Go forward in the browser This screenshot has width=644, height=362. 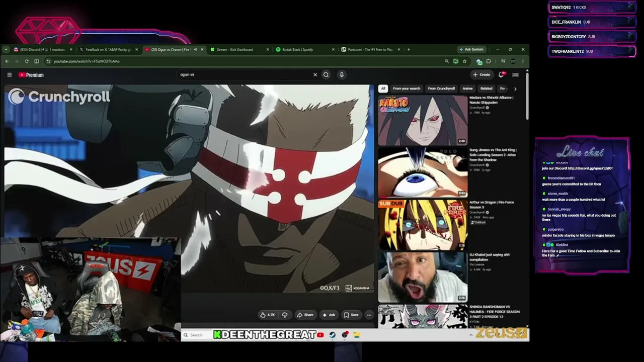[x=17, y=61]
